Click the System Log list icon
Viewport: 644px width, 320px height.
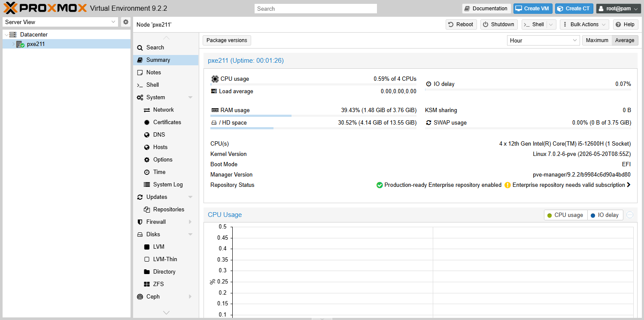147,185
